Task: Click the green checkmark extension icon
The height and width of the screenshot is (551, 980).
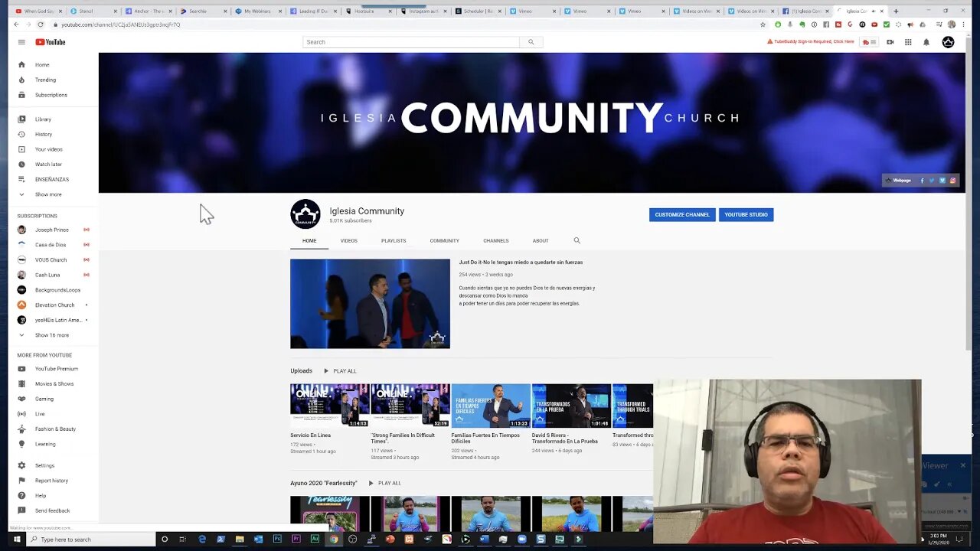Action: pyautogui.click(x=887, y=24)
